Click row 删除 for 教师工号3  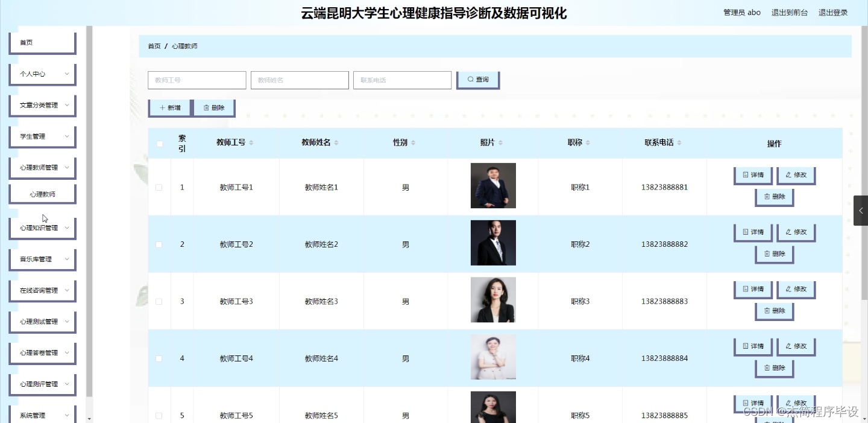[775, 311]
